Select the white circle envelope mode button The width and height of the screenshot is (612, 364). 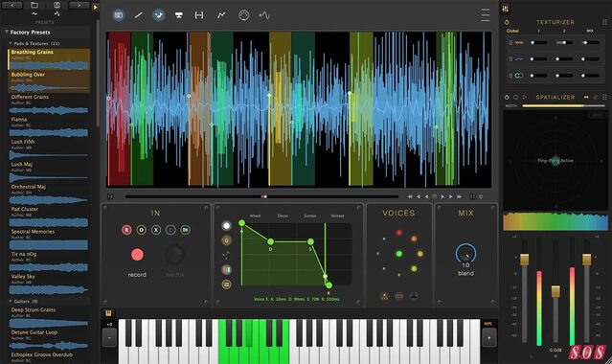tap(226, 225)
